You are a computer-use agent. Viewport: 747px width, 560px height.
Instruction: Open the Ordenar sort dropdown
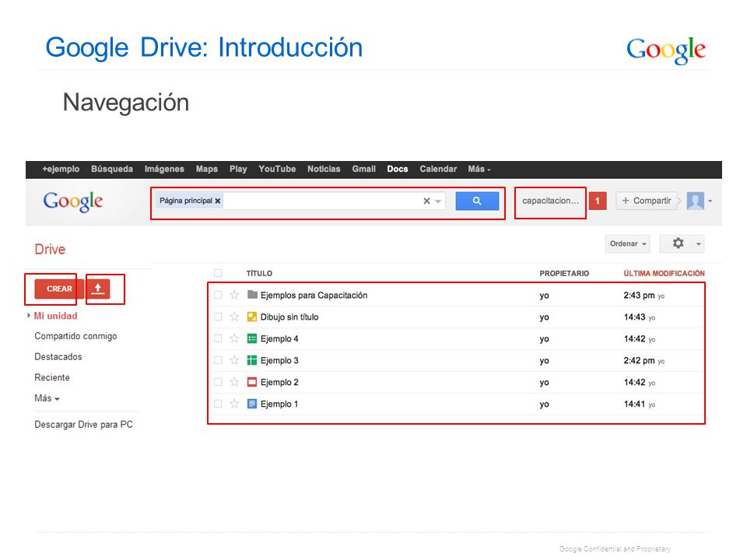tap(627, 243)
